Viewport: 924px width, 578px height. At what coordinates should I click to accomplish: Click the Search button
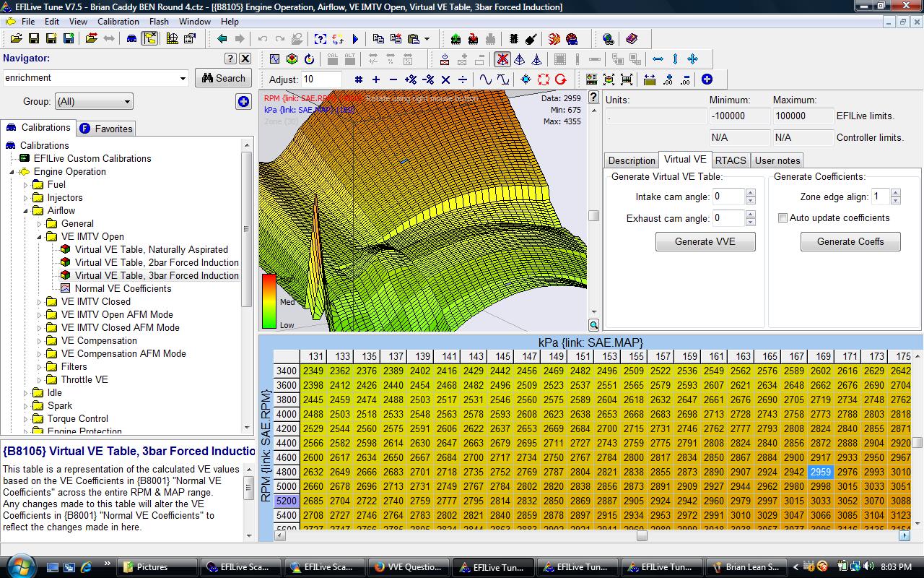(223, 78)
